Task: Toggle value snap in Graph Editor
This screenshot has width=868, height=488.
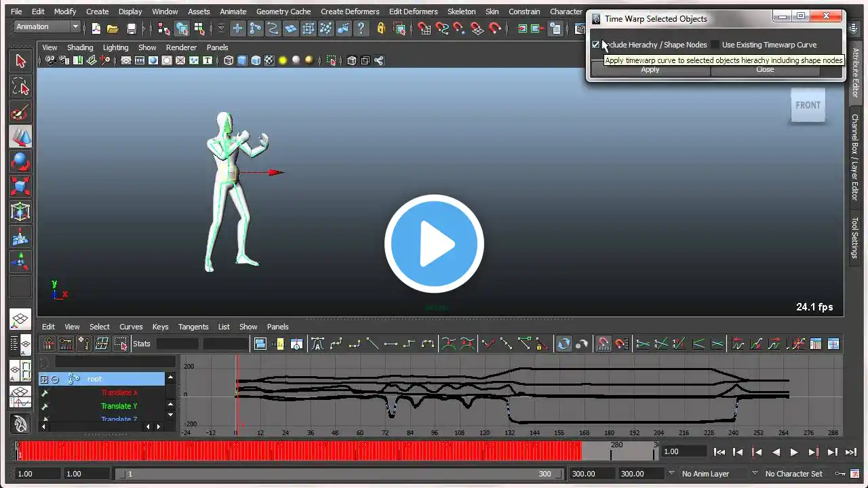Action: tap(621, 344)
